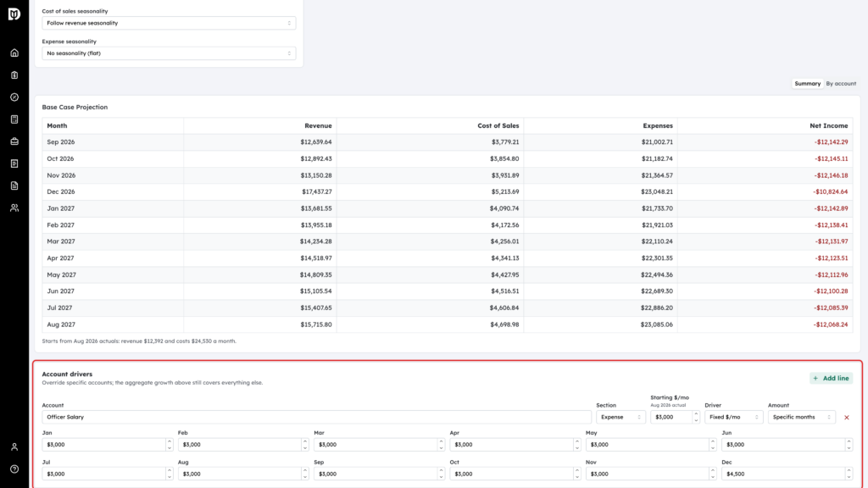Viewport: 868px width, 488px height.
Task: Adjust the Starting $/mo stepper arrows
Action: [x=696, y=417]
